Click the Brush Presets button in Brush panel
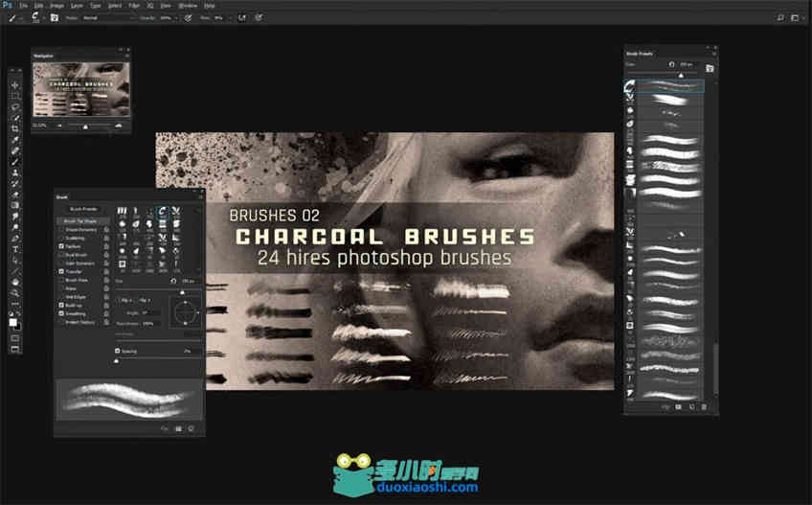 pos(83,209)
